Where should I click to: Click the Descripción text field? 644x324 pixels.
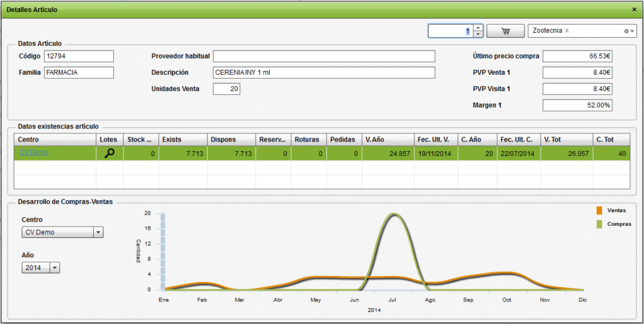[x=324, y=72]
